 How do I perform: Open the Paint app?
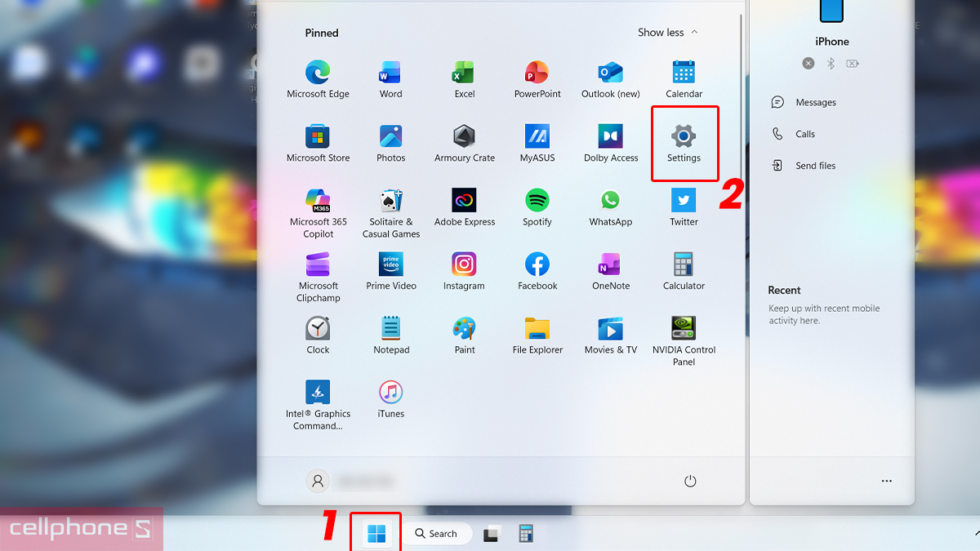pyautogui.click(x=465, y=335)
